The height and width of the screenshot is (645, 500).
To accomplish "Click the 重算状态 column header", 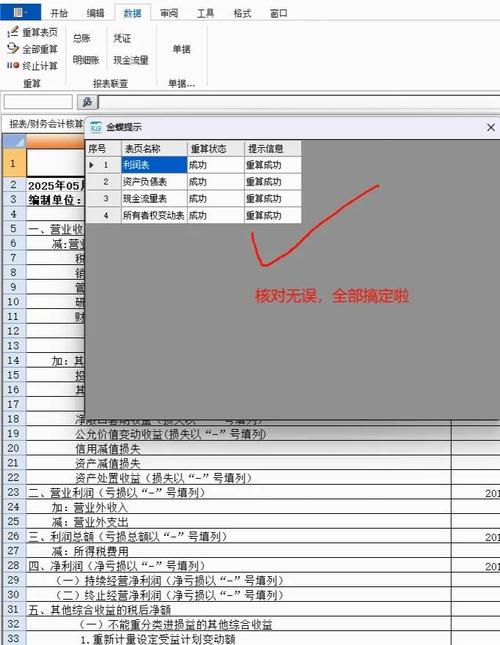I will pyautogui.click(x=216, y=148).
